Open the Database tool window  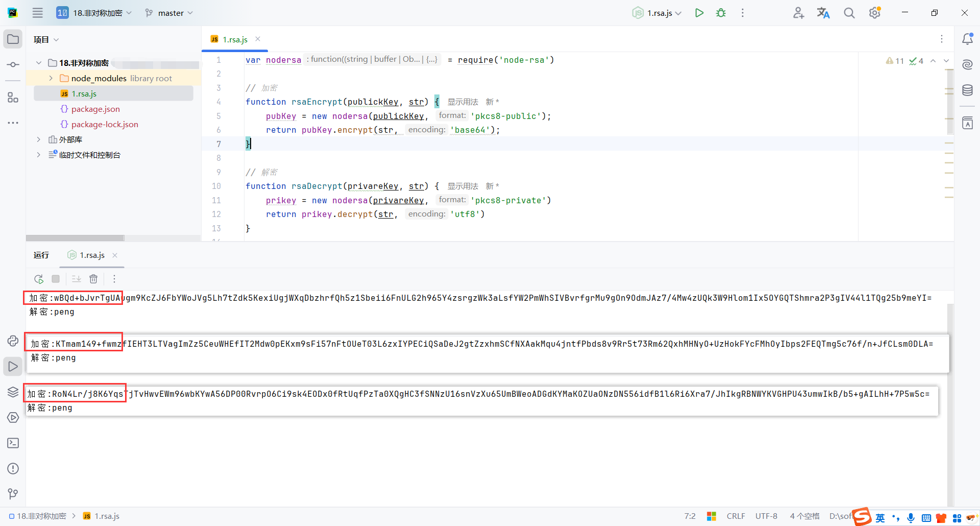967,90
